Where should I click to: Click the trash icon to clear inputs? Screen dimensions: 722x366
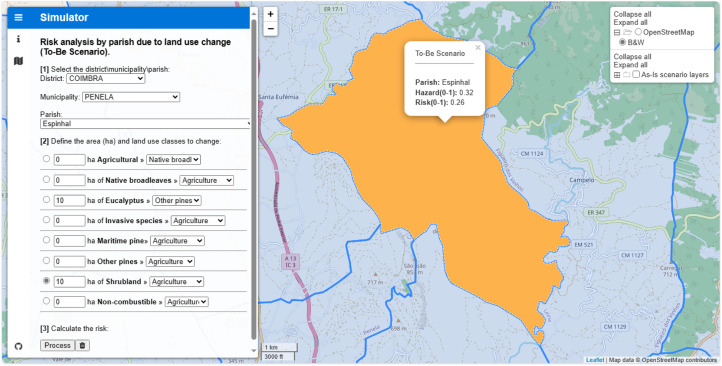[82, 345]
